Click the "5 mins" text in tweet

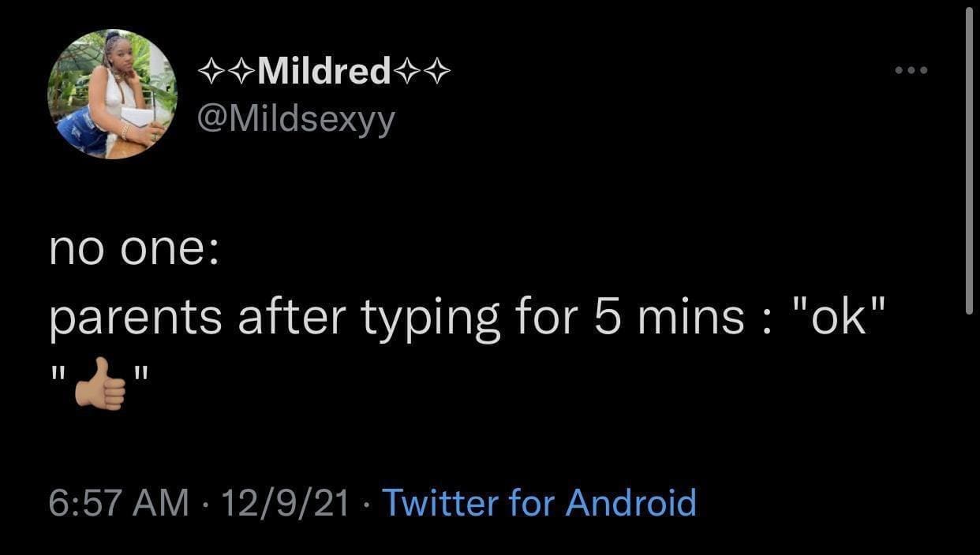(x=669, y=317)
